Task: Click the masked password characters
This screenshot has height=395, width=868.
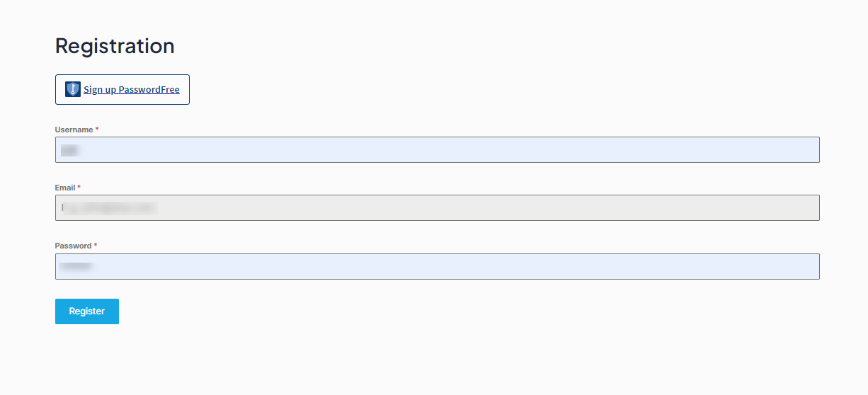Action: coord(76,267)
